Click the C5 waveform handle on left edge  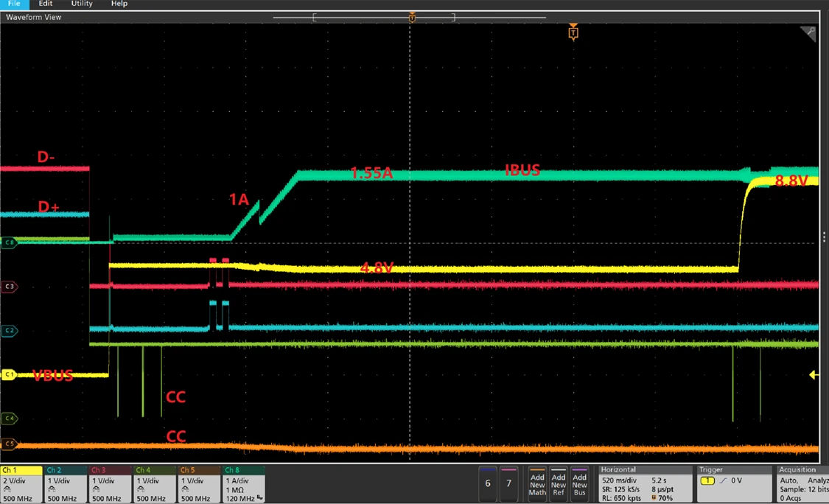[9, 444]
